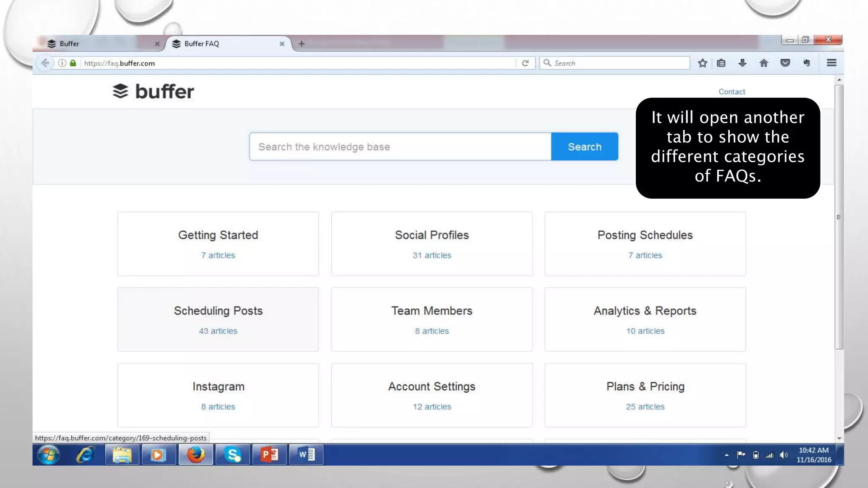Show hidden tray icons arrow

(726, 455)
